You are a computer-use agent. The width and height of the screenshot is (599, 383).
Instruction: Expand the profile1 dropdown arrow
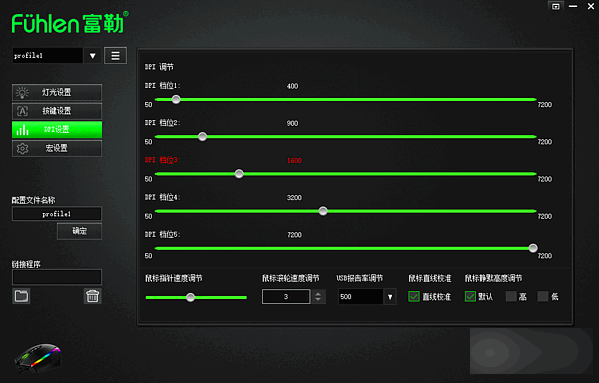tap(92, 56)
